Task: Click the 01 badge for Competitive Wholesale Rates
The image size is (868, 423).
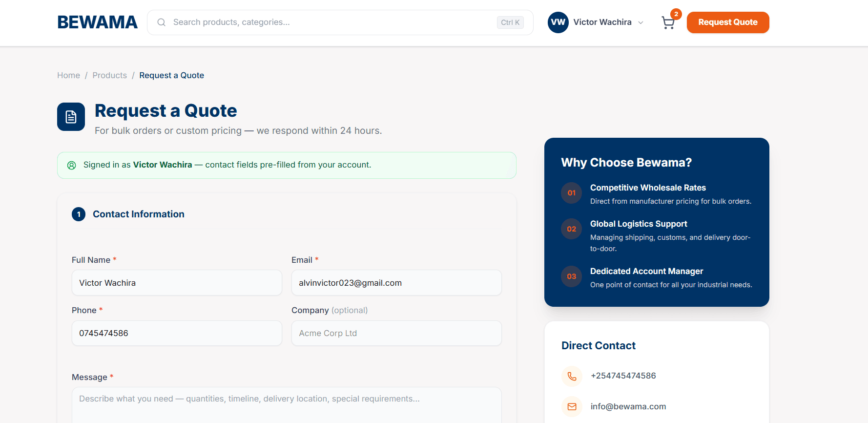Action: [571, 193]
